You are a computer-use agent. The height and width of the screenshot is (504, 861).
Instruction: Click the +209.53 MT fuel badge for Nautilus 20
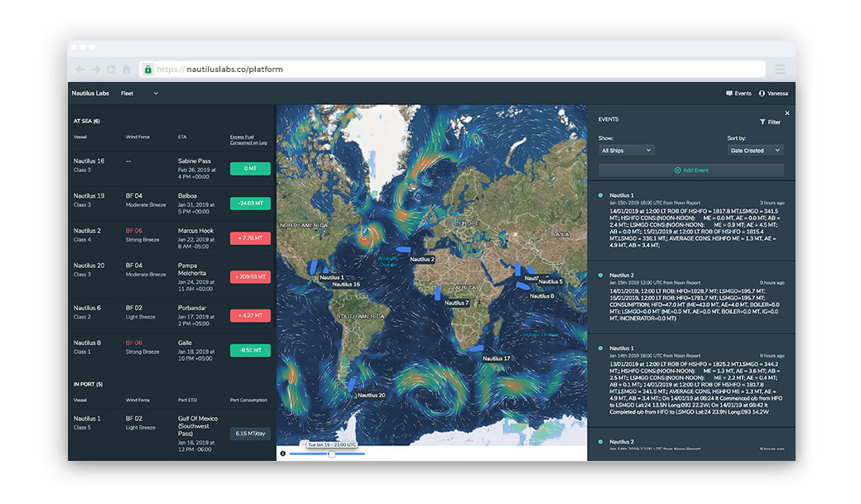tap(251, 276)
